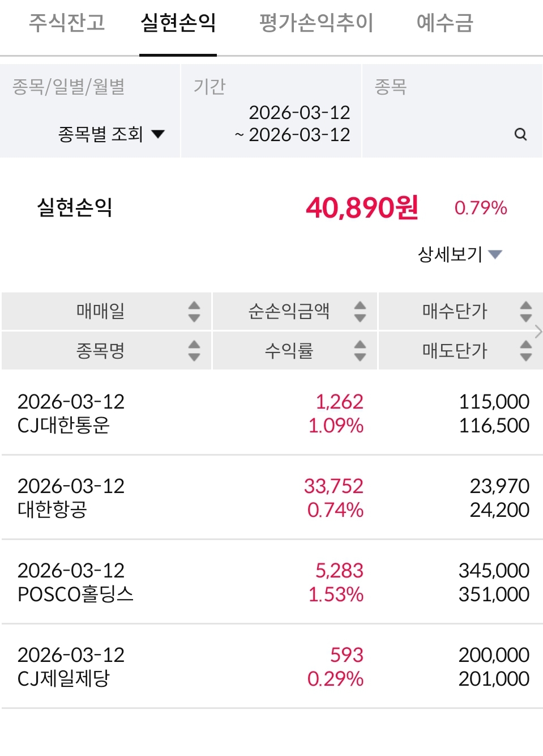Switch to the 주식잔고 tab

67,23
